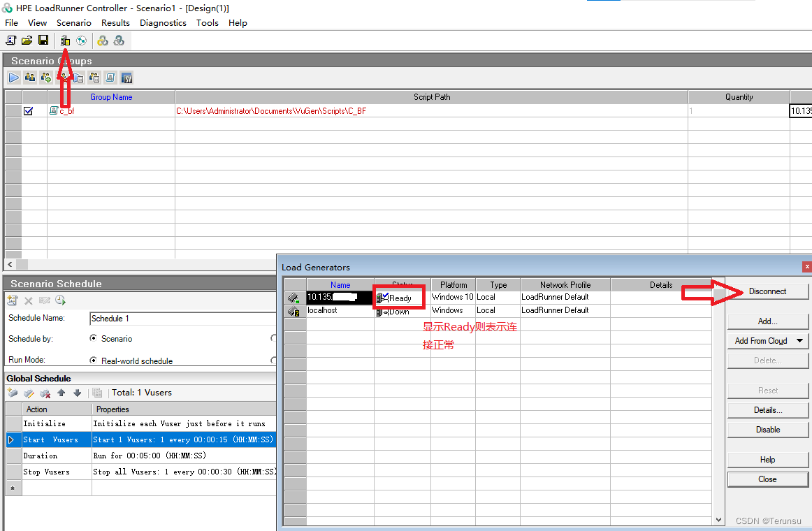Click the Edit Action brick-with-pencil icon

point(29,393)
